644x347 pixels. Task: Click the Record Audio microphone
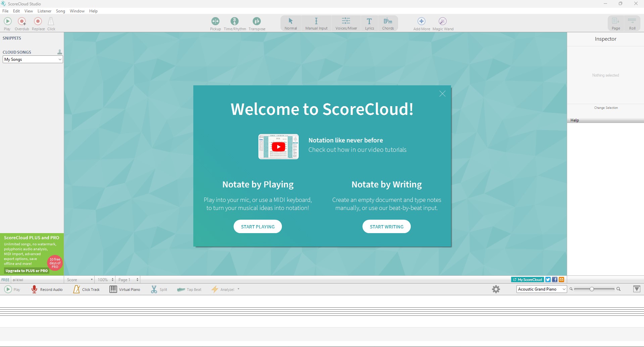[34, 289]
